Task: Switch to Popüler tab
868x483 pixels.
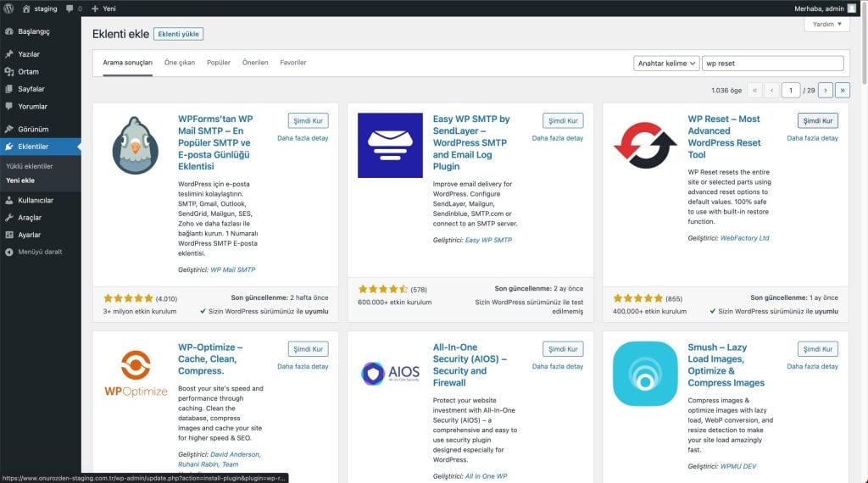Action: coord(219,63)
